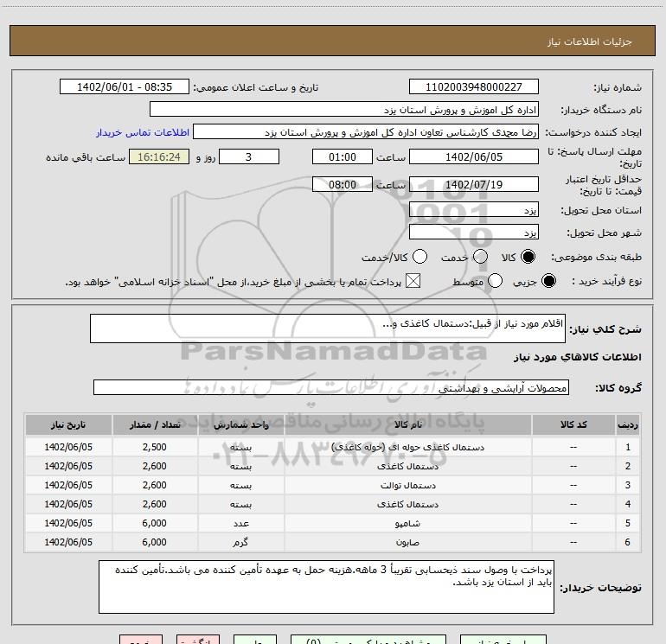
Task: Click the کد کالا column header
Action: pyautogui.click(x=573, y=425)
